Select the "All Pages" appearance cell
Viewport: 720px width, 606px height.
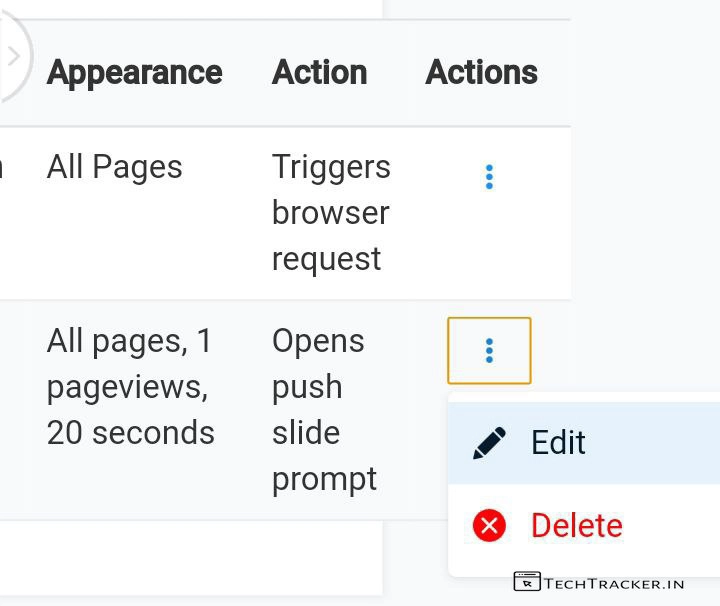114,167
